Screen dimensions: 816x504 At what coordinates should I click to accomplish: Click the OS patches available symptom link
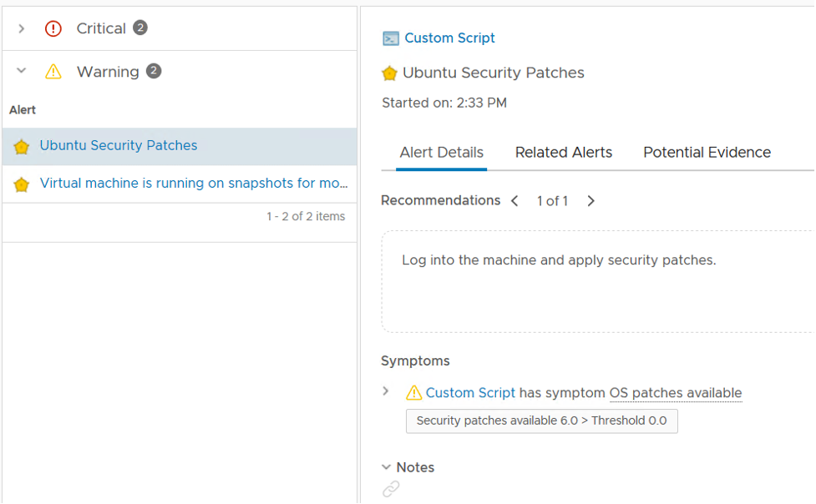[x=675, y=393]
